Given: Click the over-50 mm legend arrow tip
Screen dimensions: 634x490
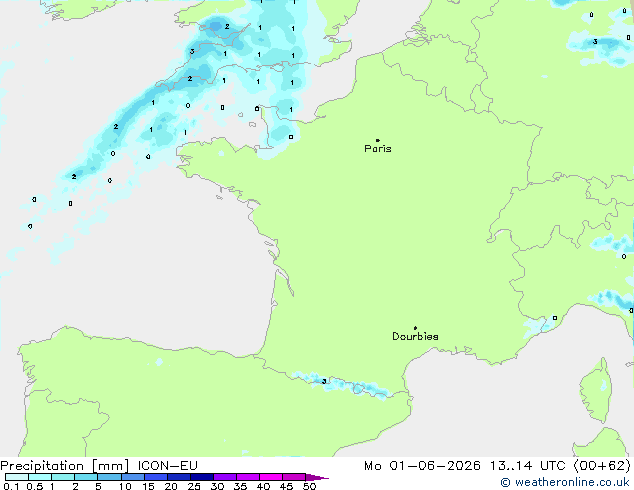Looking at the screenshot, I should 317,477.
